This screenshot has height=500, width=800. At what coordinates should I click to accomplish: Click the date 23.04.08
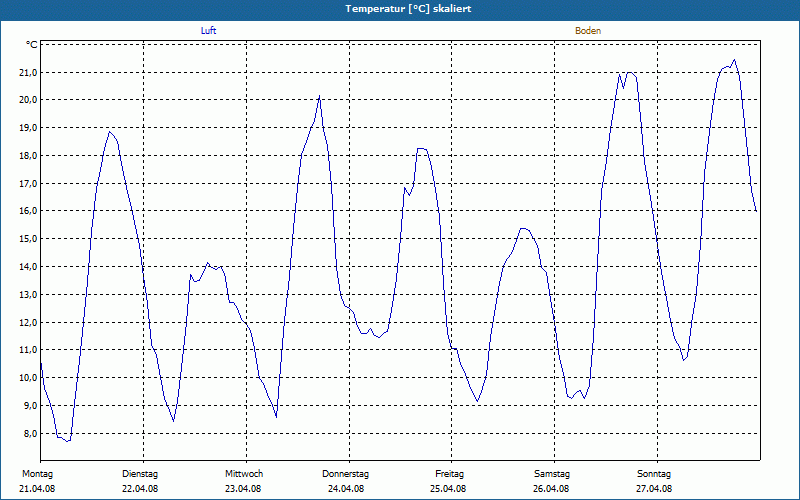[243, 489]
